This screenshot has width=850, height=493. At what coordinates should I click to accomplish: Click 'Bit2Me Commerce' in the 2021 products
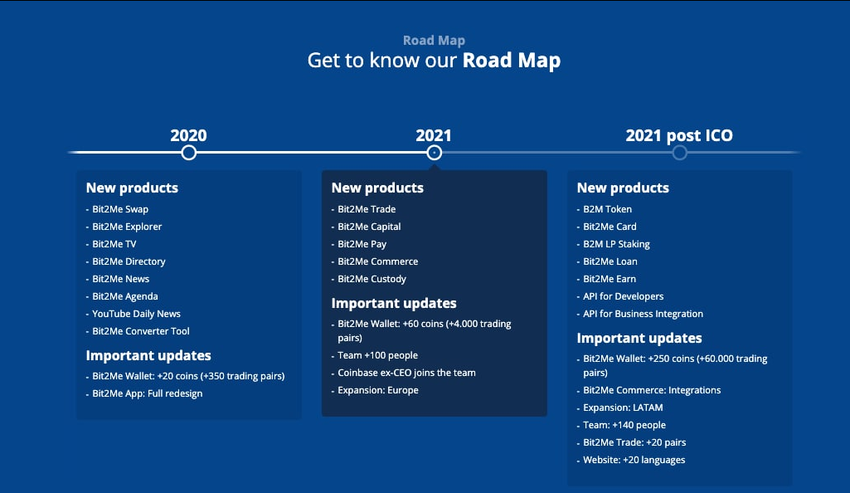point(378,261)
